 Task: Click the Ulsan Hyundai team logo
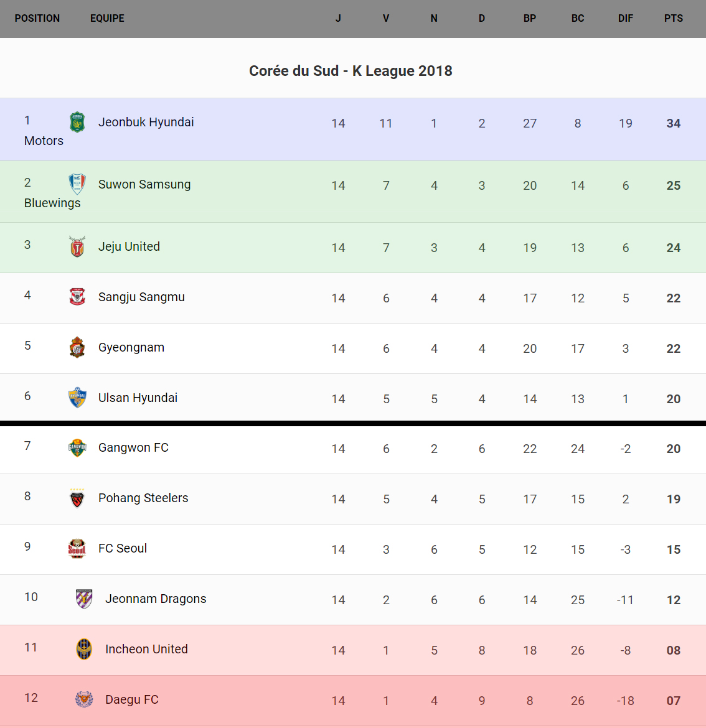click(77, 398)
